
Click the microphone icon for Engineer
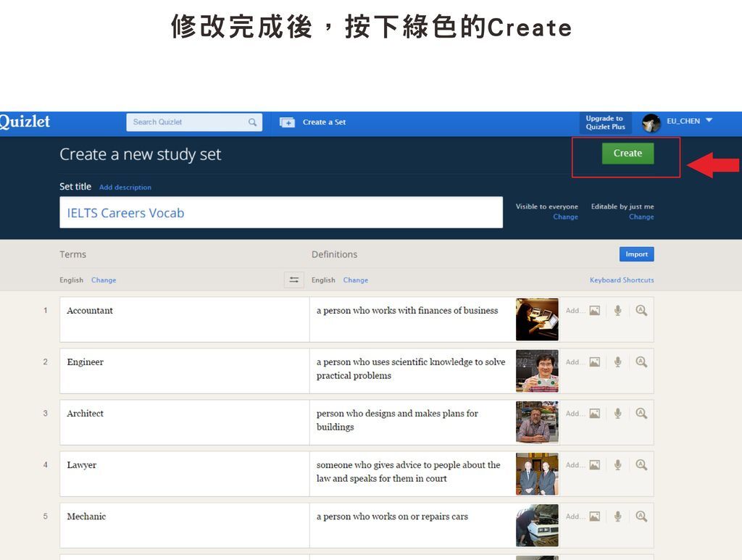coord(617,362)
